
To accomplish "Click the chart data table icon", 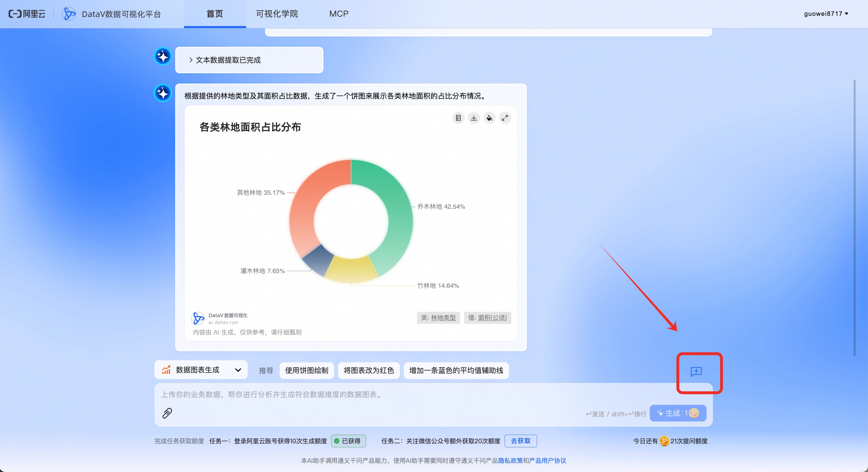I will pyautogui.click(x=458, y=118).
